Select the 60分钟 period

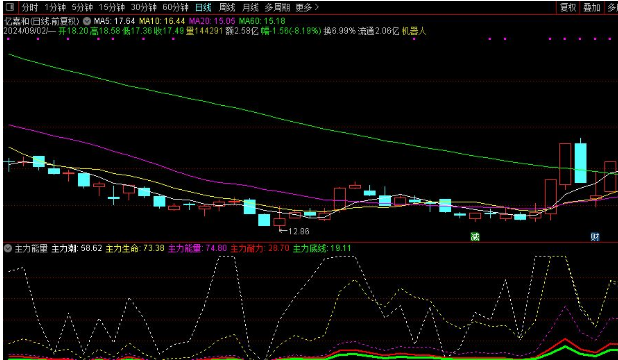tap(175, 7)
